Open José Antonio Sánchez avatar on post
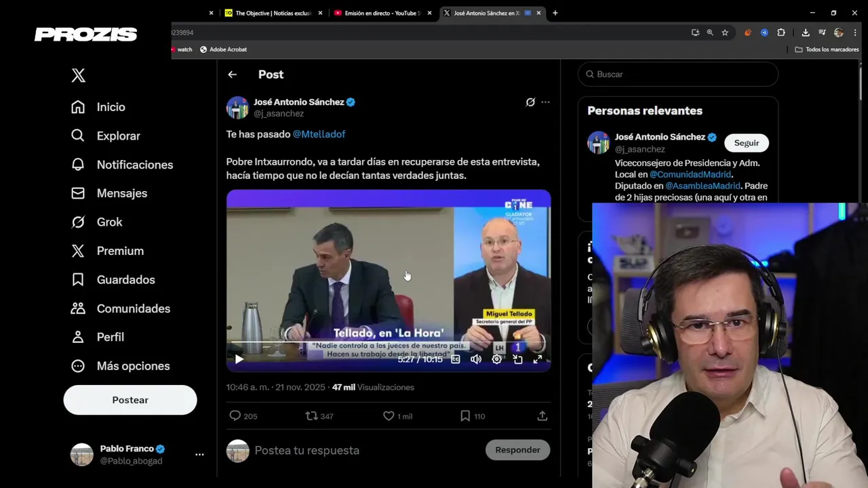The width and height of the screenshot is (868, 488). pos(237,107)
